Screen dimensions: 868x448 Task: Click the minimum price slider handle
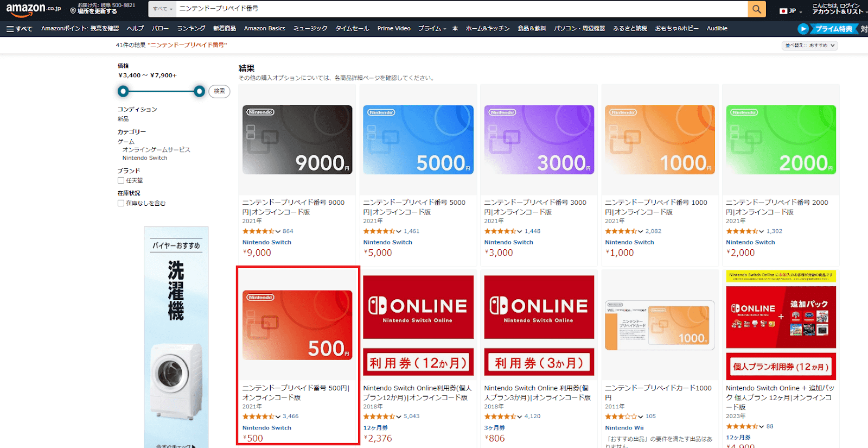123,91
